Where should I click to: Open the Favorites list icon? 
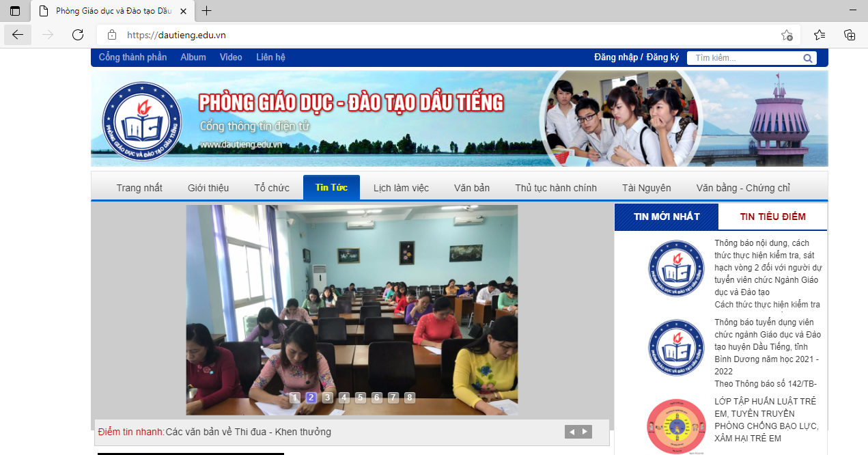point(820,35)
